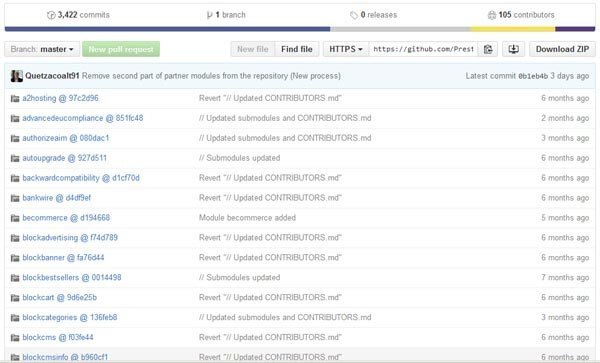Click folder icon beside a2hosting
The width and height of the screenshot is (600, 363).
[15, 99]
